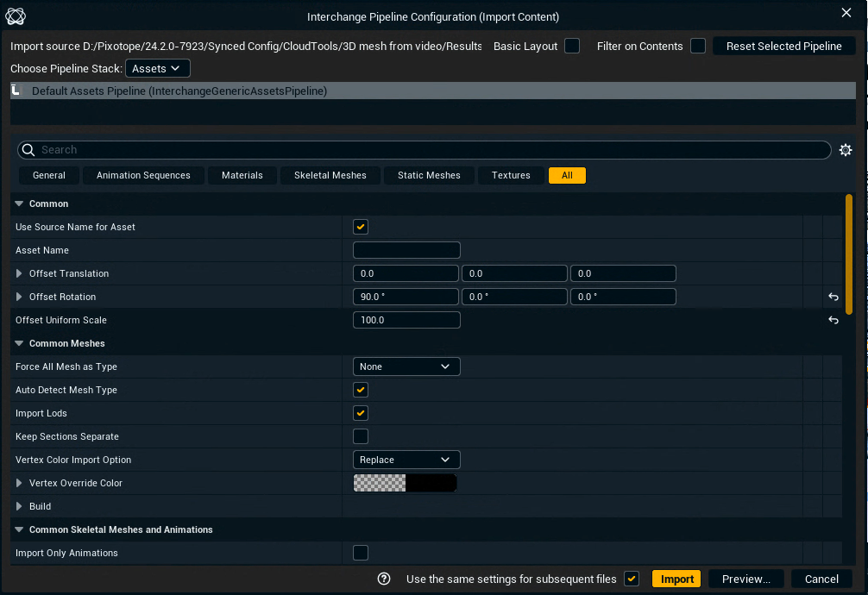Reset Offset Rotation to default with arrow icon
The image size is (868, 595).
pos(833,297)
